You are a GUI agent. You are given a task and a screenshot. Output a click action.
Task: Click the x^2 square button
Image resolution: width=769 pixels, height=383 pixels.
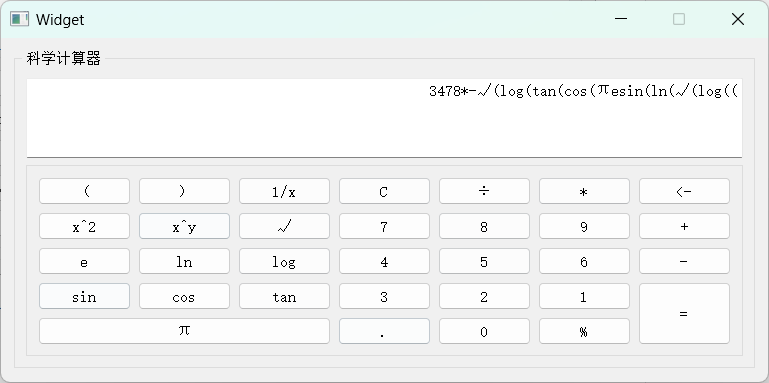click(84, 226)
